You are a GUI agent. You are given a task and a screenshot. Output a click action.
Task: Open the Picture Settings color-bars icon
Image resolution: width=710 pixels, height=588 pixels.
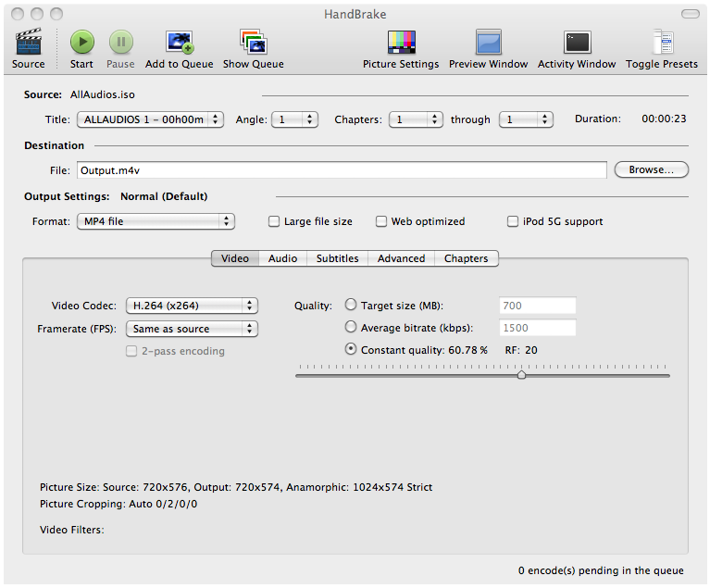click(x=401, y=42)
